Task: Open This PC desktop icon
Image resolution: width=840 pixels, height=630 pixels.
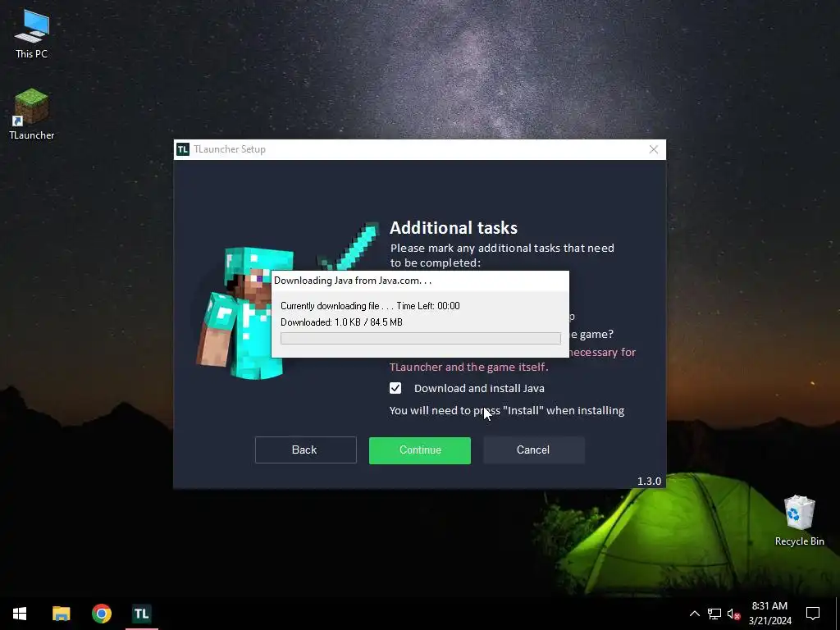Action: (32, 34)
